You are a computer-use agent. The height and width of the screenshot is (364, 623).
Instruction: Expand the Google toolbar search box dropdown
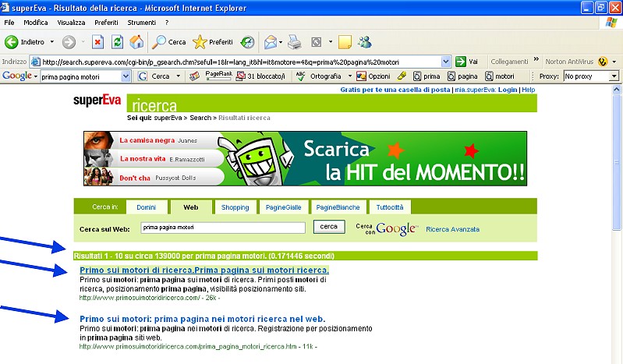[126, 76]
